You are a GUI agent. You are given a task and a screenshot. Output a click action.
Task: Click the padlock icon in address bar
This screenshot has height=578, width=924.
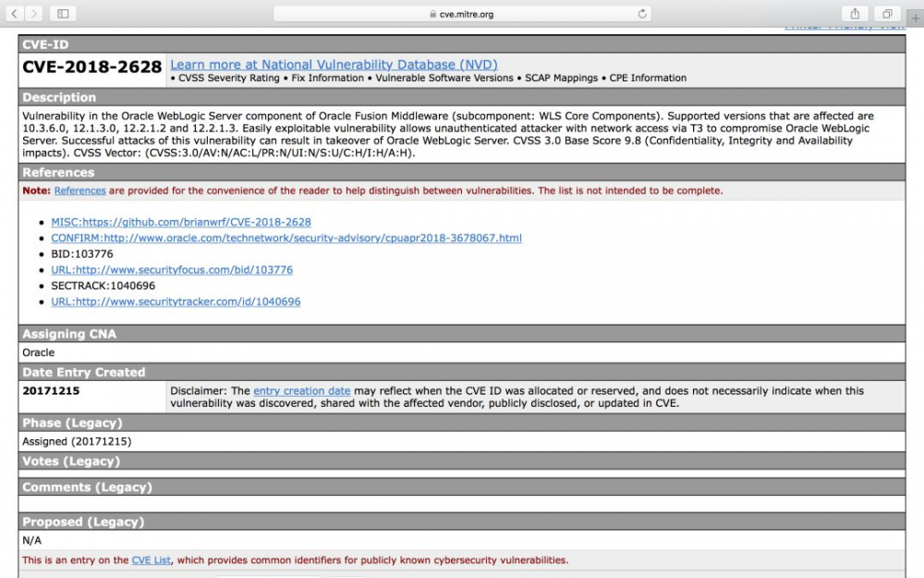point(433,14)
